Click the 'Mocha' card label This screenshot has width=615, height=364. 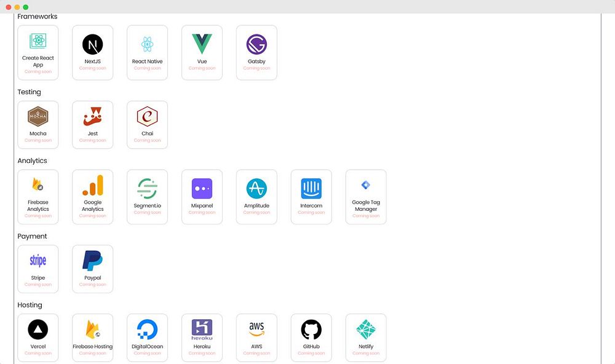(38, 133)
